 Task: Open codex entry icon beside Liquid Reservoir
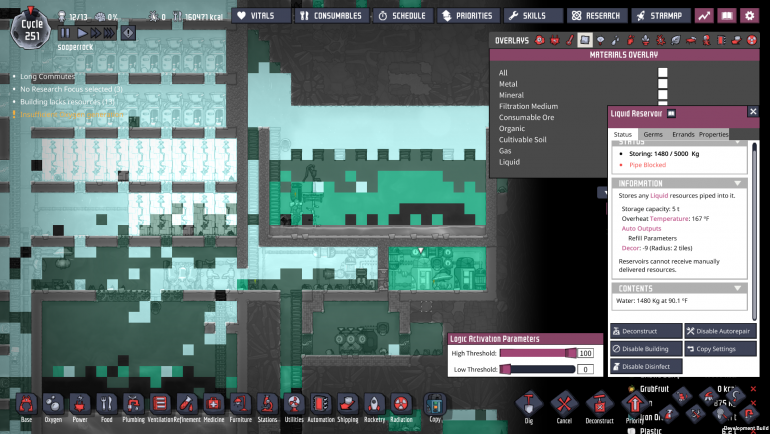point(671,114)
